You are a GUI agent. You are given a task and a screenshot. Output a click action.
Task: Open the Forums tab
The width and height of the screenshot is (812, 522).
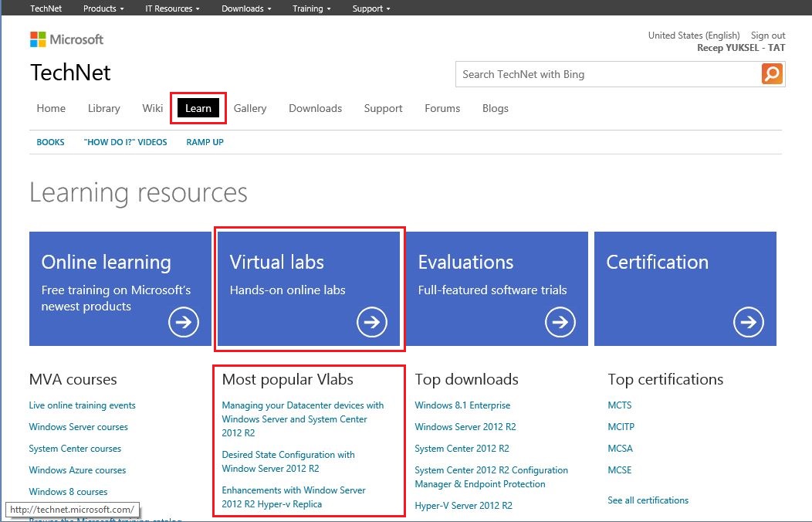click(442, 108)
